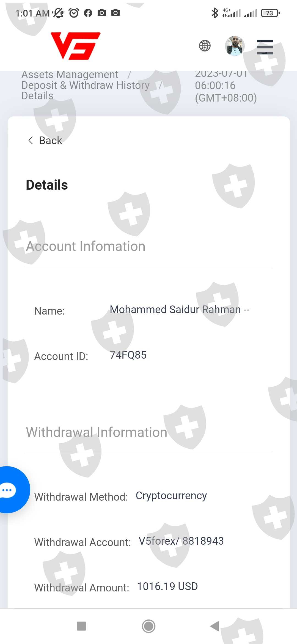Screen dimensions: 297x644
Task: Open Deposit & Withdraw History breadcrumb
Action: pyautogui.click(x=85, y=85)
